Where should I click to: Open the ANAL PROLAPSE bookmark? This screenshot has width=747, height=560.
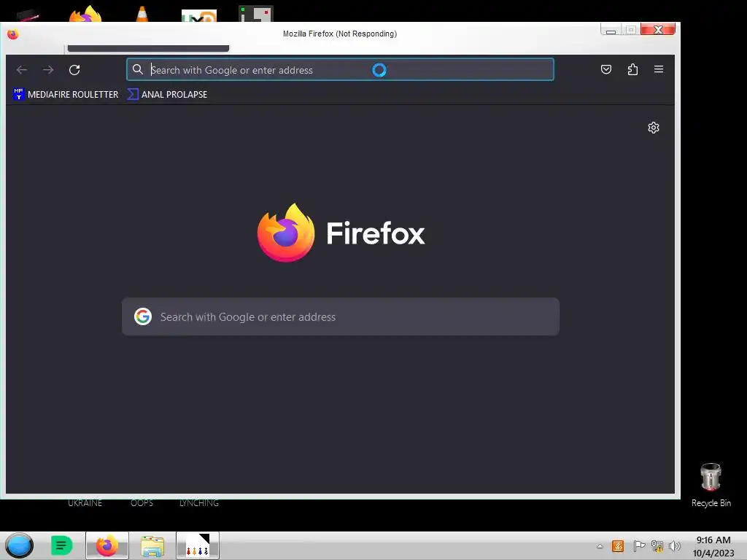(x=167, y=94)
